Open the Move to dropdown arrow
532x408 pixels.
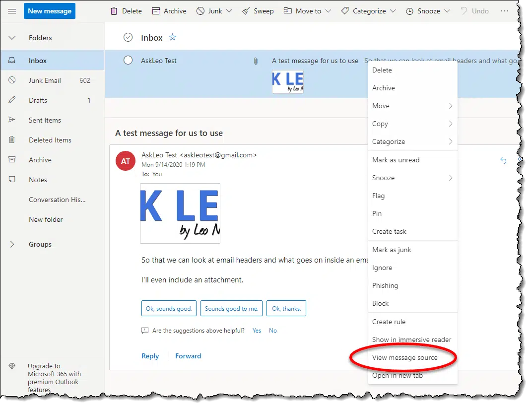click(x=328, y=11)
